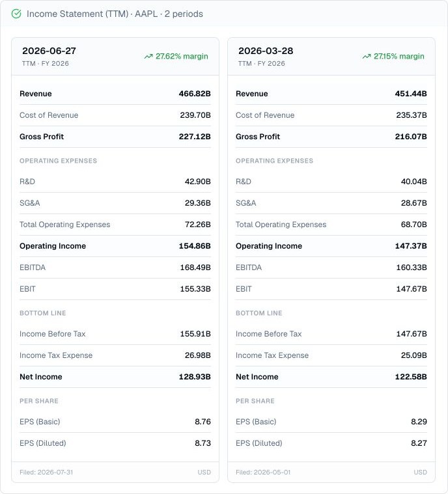Select Cost of Revenue value 235.37B
This screenshot has height=494, width=448.
tap(412, 115)
